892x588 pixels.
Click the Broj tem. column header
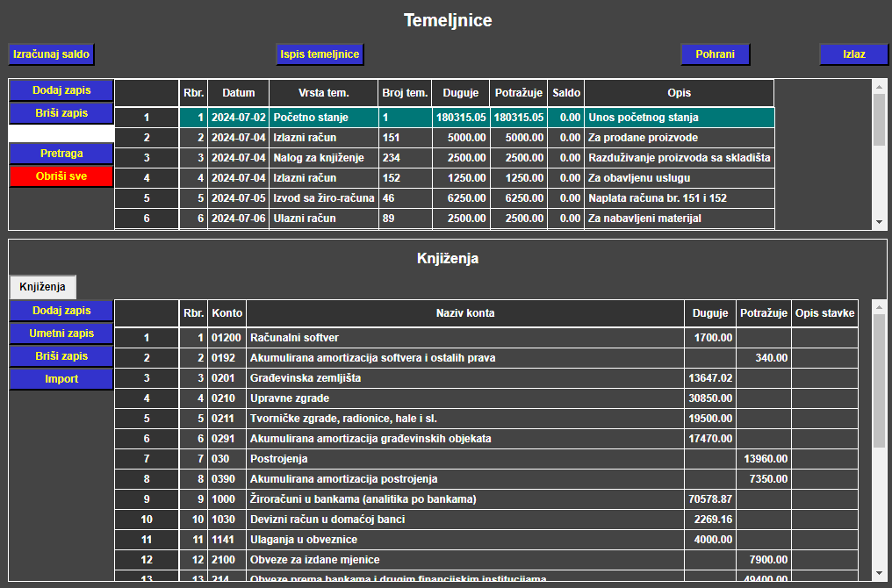(x=405, y=93)
